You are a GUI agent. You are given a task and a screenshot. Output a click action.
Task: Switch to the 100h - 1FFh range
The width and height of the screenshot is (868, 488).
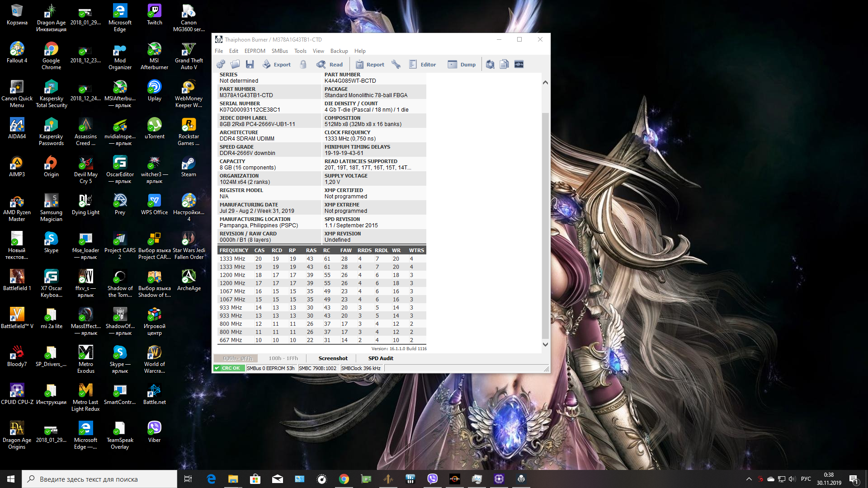coord(283,358)
